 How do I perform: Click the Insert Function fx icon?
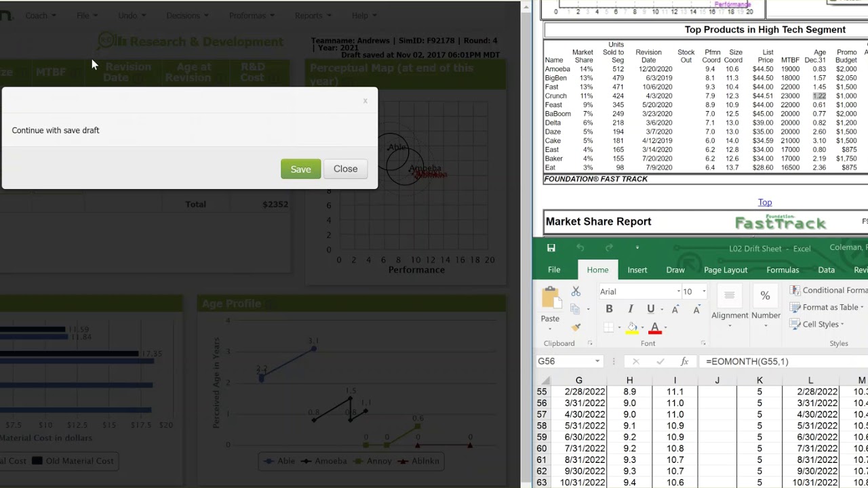685,361
